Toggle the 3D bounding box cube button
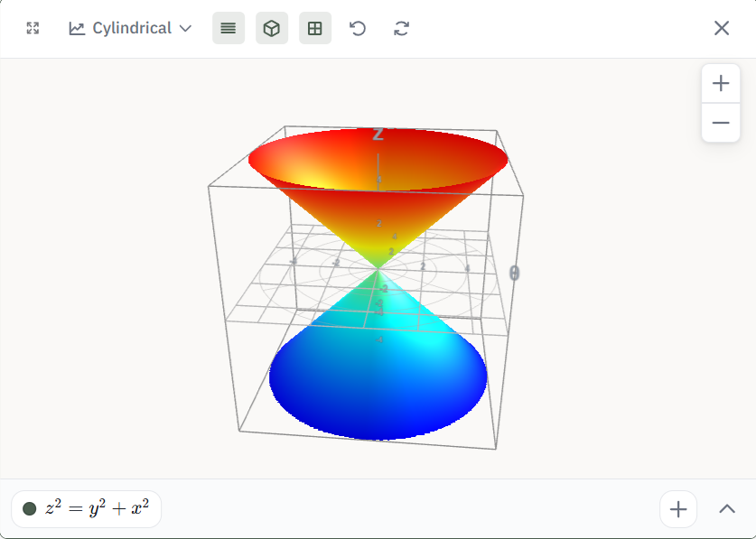The image size is (756, 539). (272, 28)
